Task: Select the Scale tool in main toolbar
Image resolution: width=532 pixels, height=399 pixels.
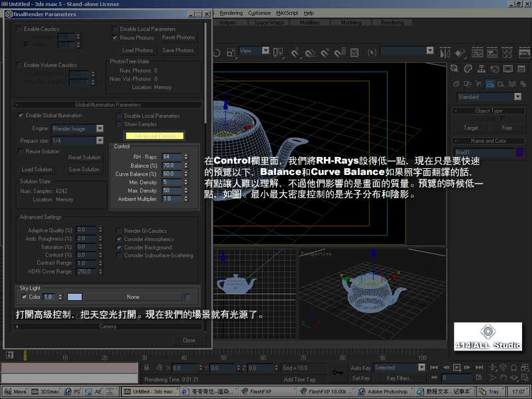Action: pos(231,53)
